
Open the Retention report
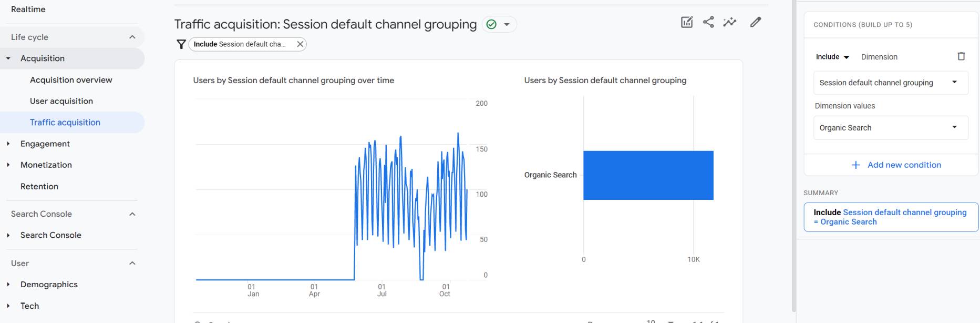point(39,186)
